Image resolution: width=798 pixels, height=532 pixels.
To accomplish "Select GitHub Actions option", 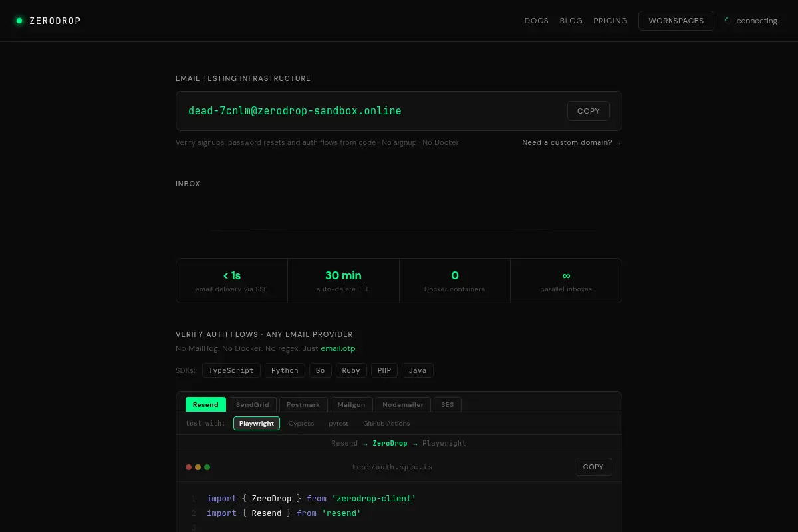I will coord(386,424).
